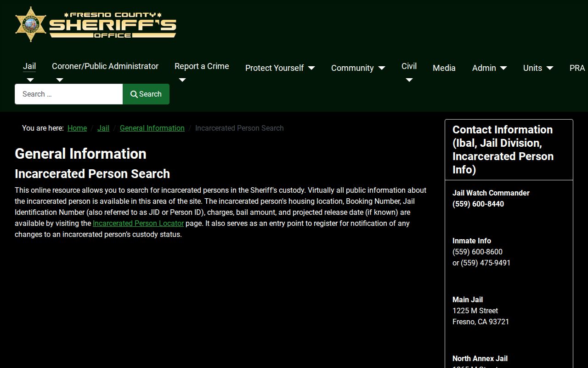Click the North Annex Jail label
Screen dimensions: 588x368
coord(480,358)
